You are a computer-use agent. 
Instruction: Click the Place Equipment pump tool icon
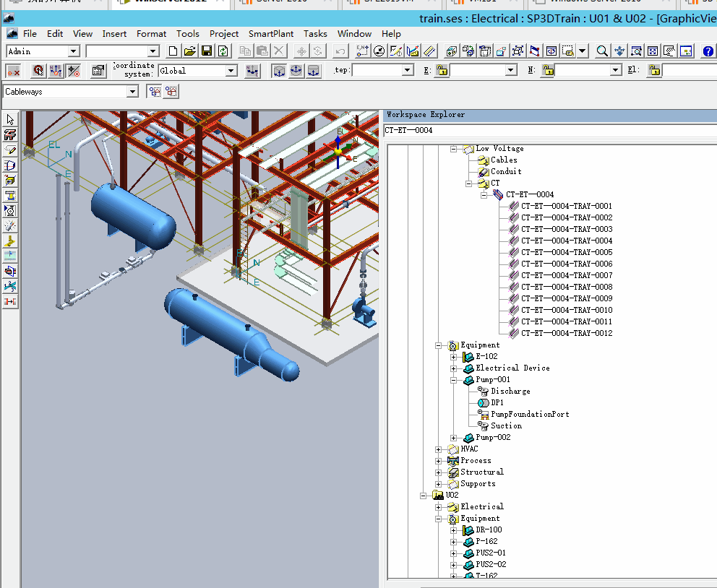pos(10,211)
